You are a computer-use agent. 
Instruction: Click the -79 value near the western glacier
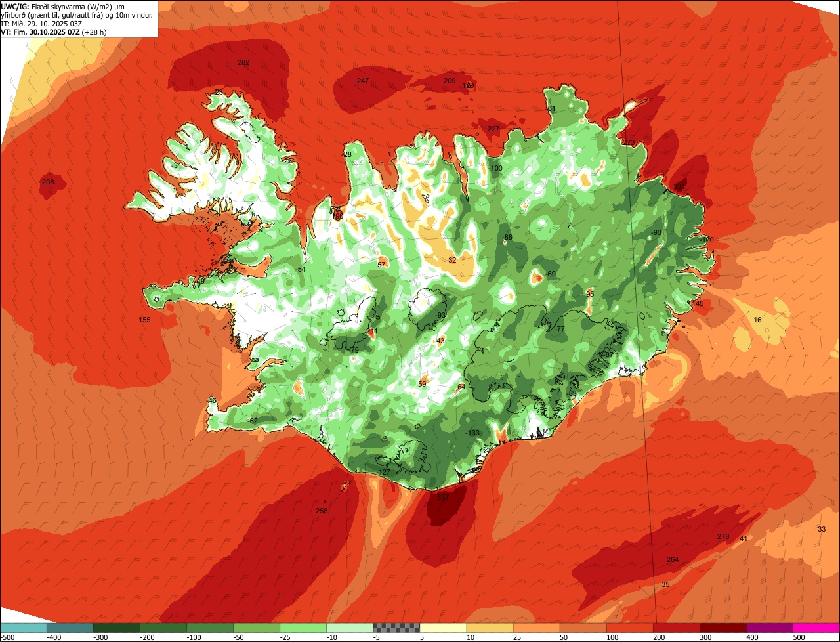coord(354,350)
